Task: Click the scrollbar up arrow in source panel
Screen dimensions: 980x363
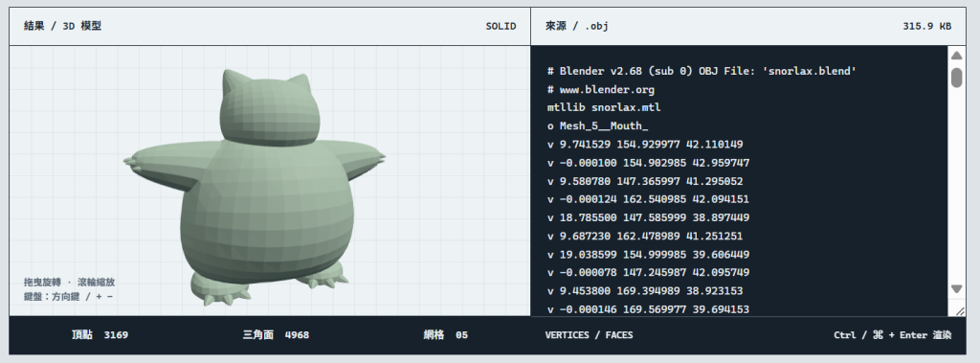Action: 956,56
